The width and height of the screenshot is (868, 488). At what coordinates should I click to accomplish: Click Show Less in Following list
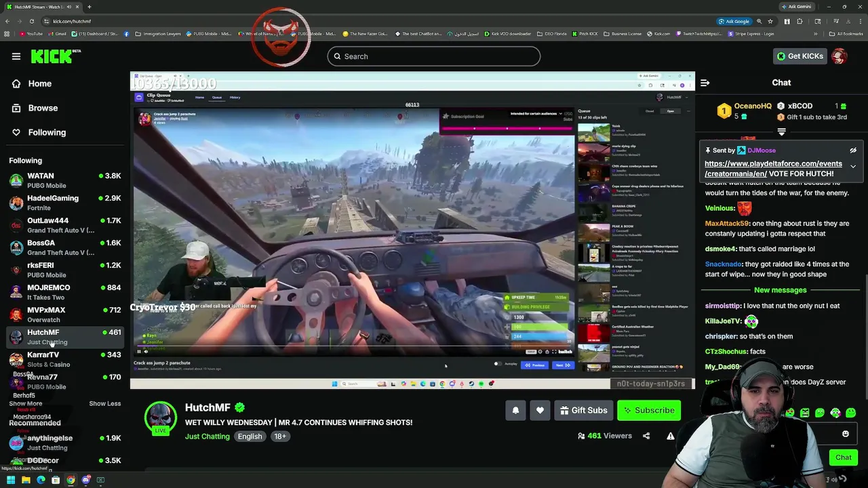click(104, 404)
